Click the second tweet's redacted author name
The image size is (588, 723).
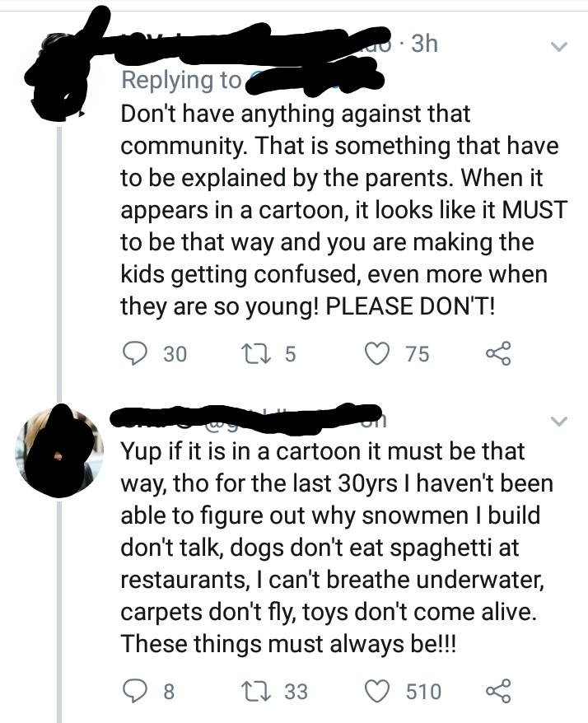coord(247,417)
